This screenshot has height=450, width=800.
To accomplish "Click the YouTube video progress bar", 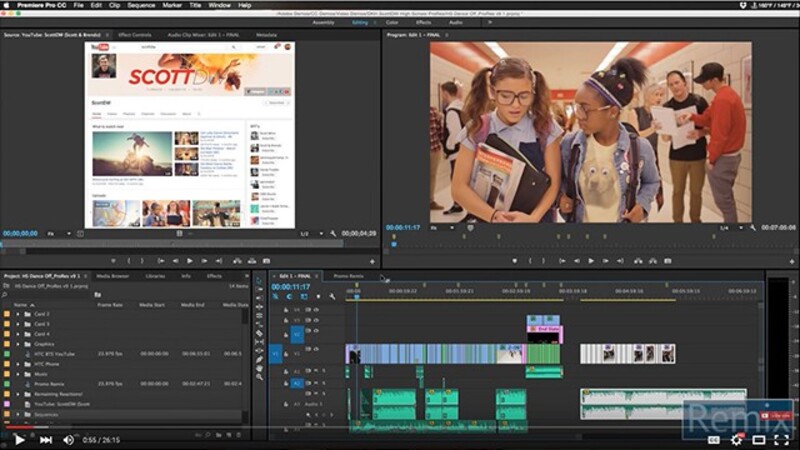I will coord(400,427).
